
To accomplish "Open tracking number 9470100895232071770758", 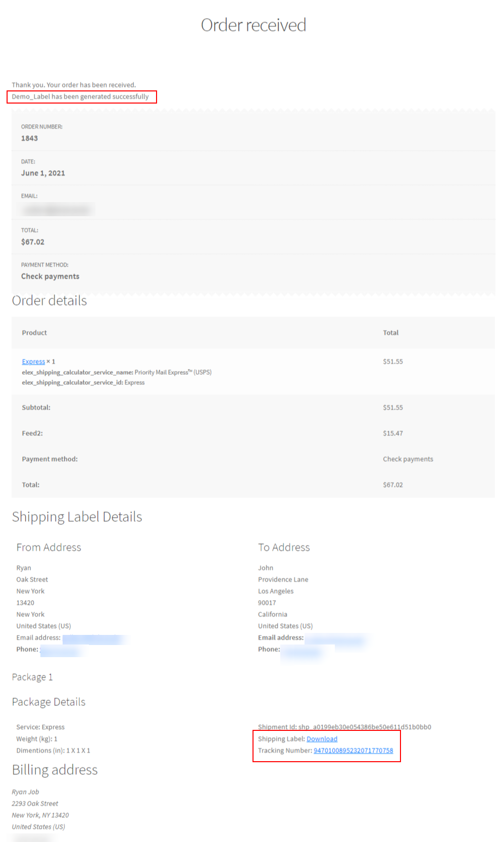I will point(353,751).
